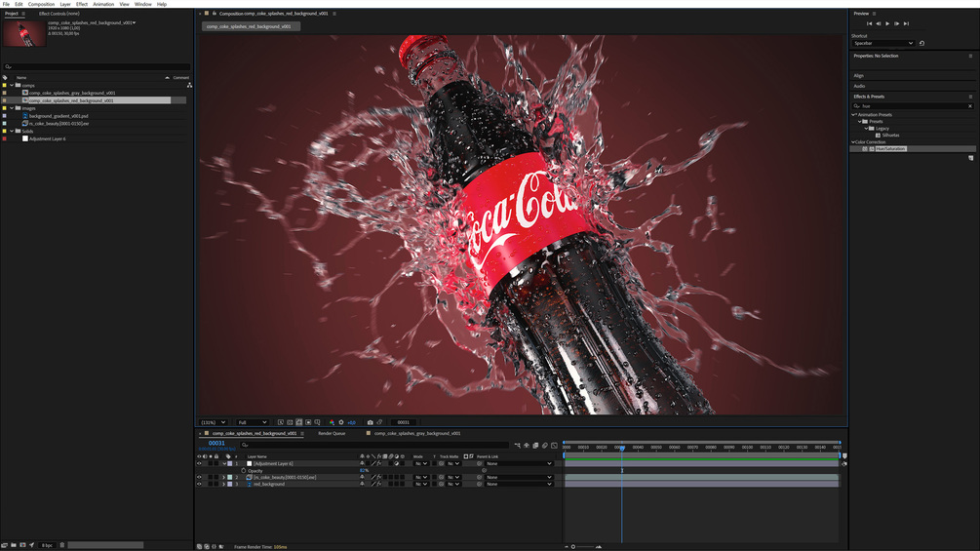This screenshot has width=980, height=551.
Task: Hide the rs_coke_beauty layer eye toggle
Action: [199, 477]
